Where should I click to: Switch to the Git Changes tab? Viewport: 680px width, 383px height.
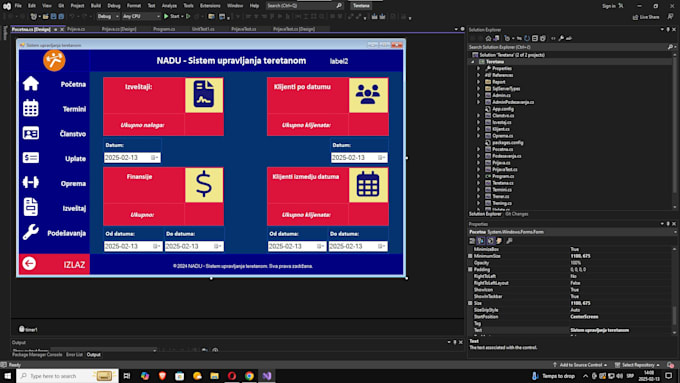click(x=517, y=214)
